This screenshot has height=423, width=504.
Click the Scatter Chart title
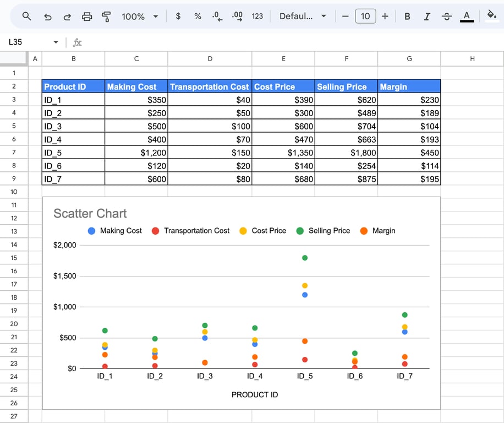pos(90,214)
